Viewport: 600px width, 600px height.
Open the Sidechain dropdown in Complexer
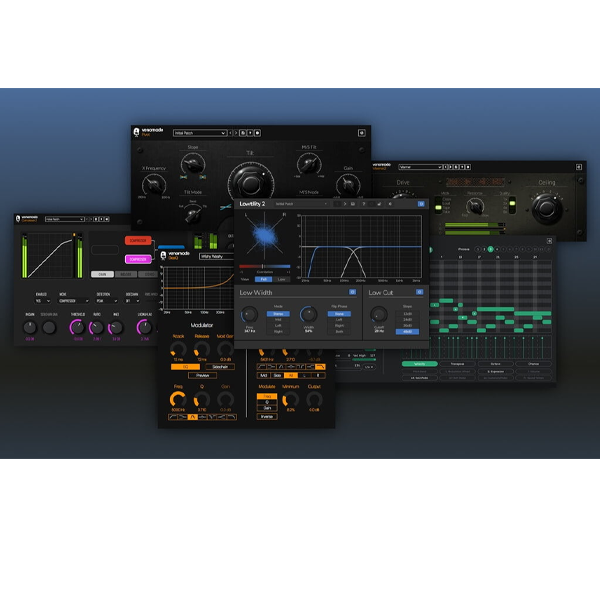coord(132,301)
